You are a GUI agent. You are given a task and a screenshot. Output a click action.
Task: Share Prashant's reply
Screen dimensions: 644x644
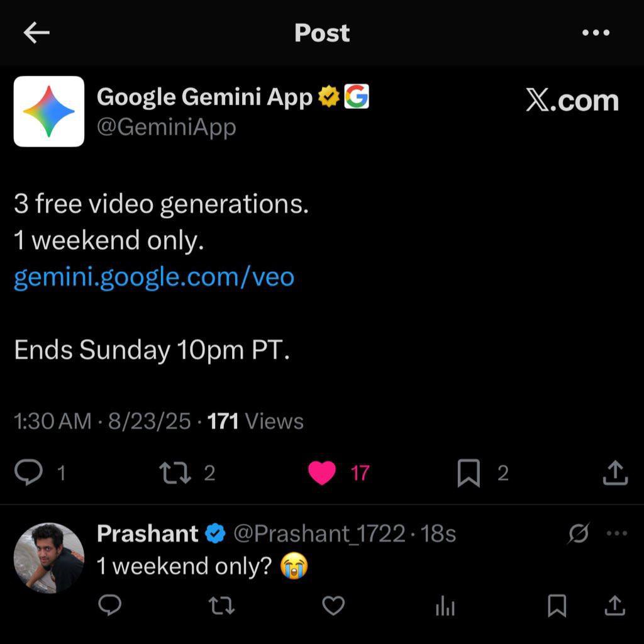pyautogui.click(x=615, y=606)
